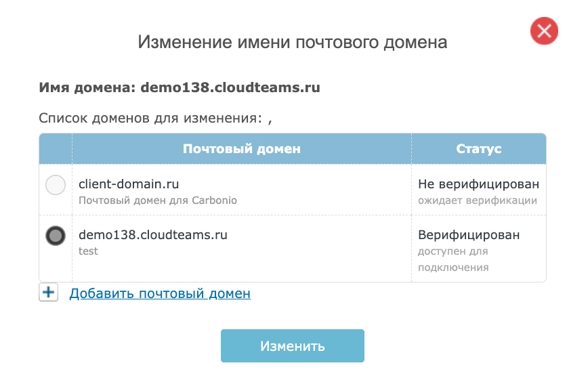Select the demo138.cloudteams.ru radio button
The width and height of the screenshot is (588, 378).
coord(55,236)
